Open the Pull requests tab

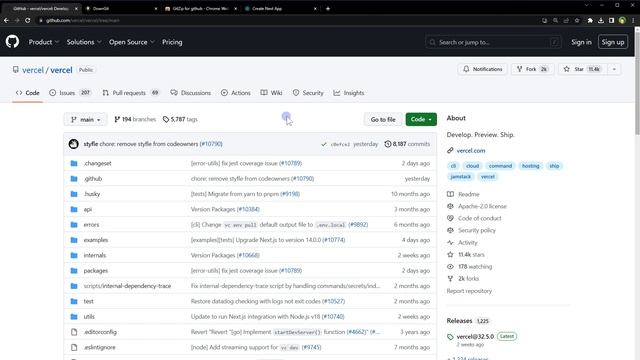pyautogui.click(x=131, y=93)
